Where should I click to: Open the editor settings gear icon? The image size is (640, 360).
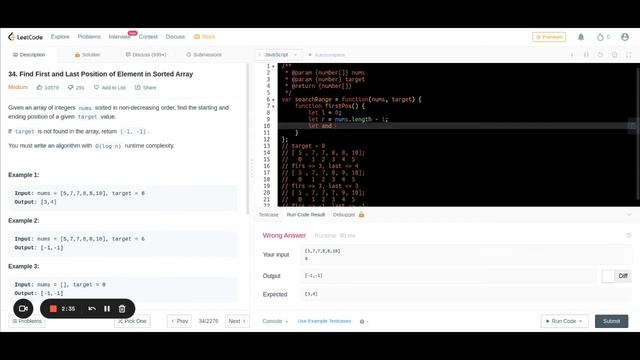[x=614, y=54]
